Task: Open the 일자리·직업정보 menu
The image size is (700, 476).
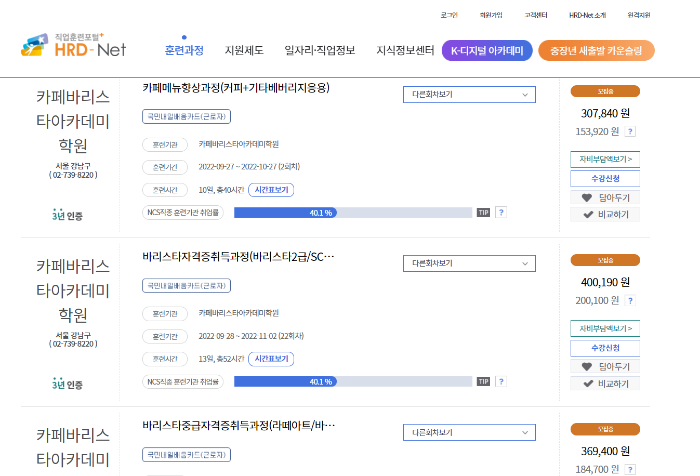Action: click(x=320, y=50)
